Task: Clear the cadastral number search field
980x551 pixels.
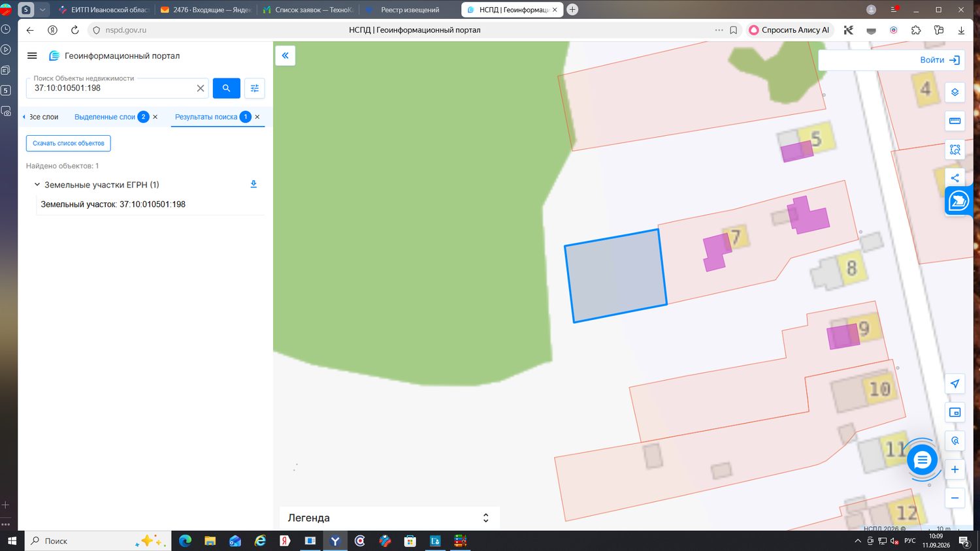Action: tap(201, 88)
